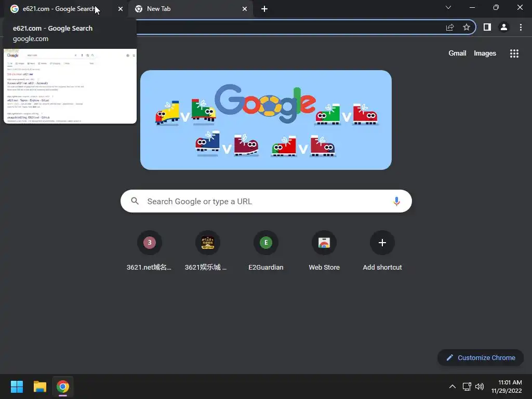The height and width of the screenshot is (399, 532).
Task: Open the volume tray icon
Action: click(480, 387)
